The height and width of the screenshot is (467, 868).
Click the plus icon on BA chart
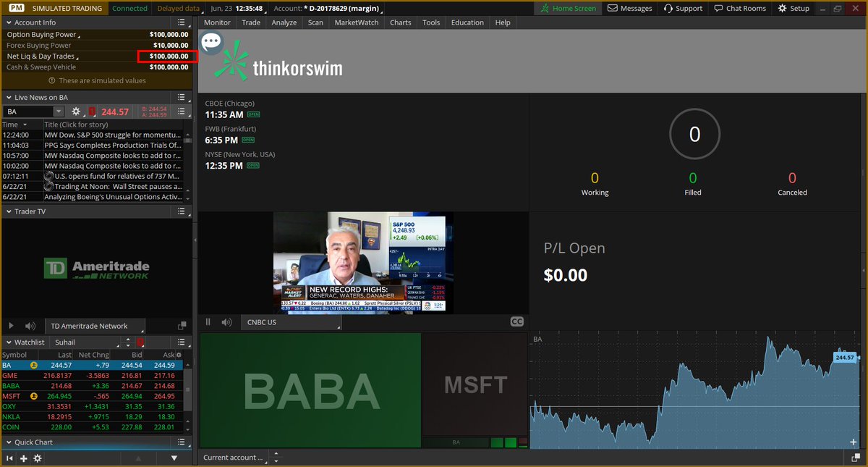tap(854, 442)
